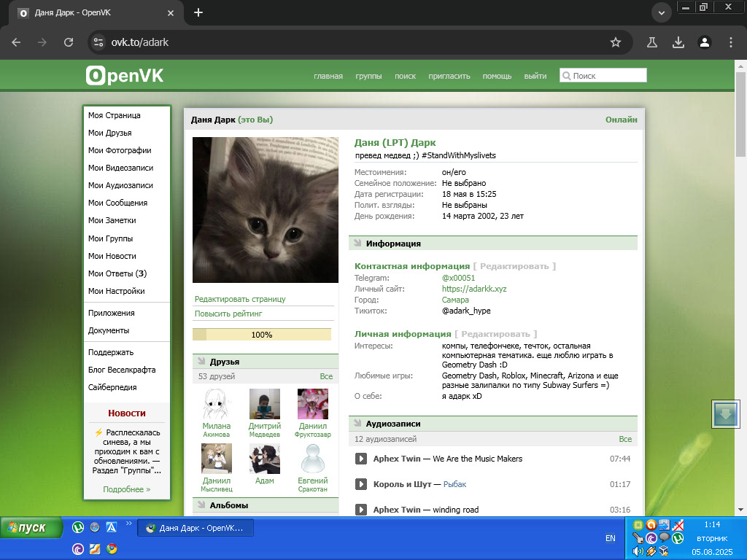The height and width of the screenshot is (560, 747).
Task: Open the Windows пуск start button
Action: coord(32,527)
